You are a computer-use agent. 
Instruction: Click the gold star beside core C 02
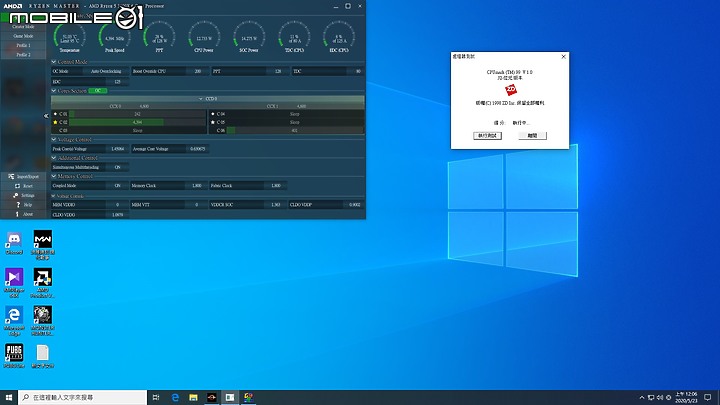(56, 122)
